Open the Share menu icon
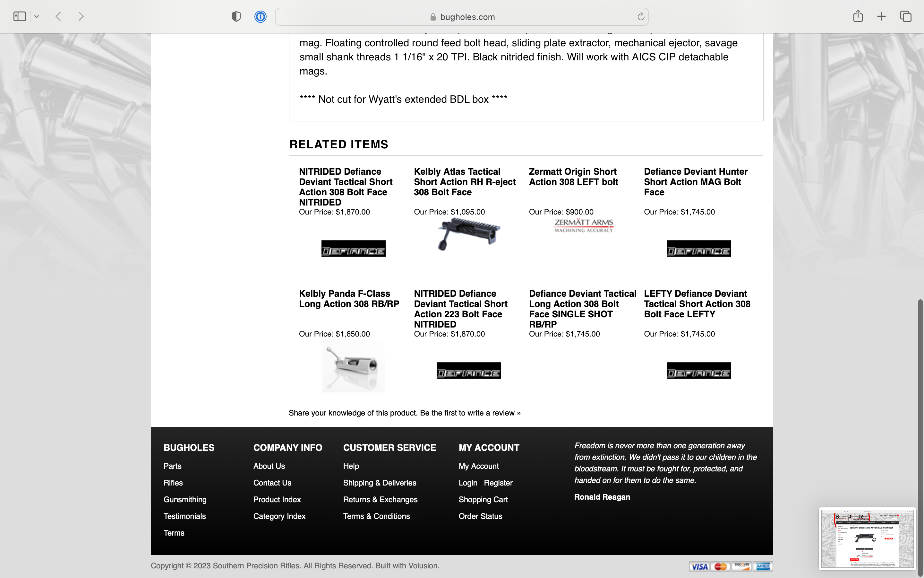This screenshot has width=924, height=578. tap(858, 16)
